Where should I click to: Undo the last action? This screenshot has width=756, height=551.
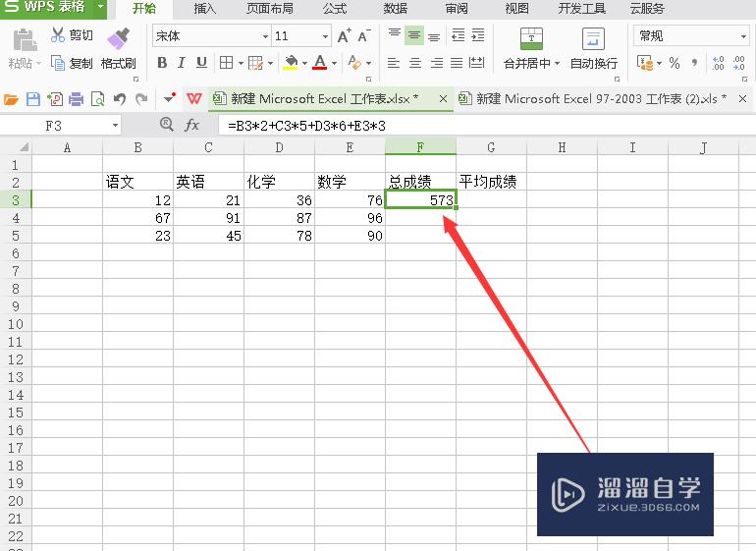click(120, 99)
